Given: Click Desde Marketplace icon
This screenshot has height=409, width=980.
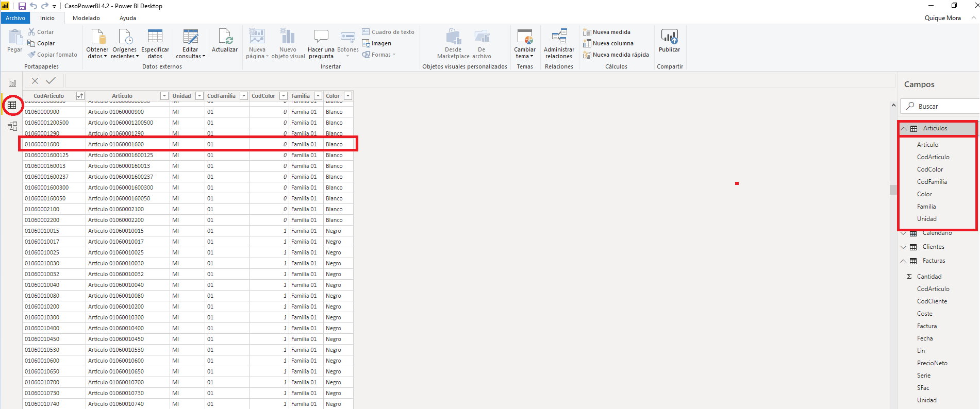Looking at the screenshot, I should pyautogui.click(x=453, y=36).
